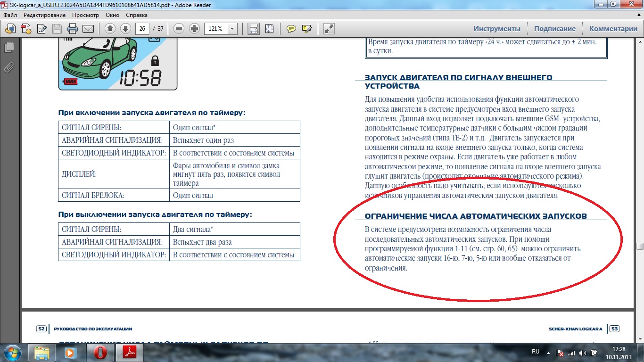Expand the 121% zoom level dropdown
Viewport: 644px width, 362px height.
pos(232,29)
